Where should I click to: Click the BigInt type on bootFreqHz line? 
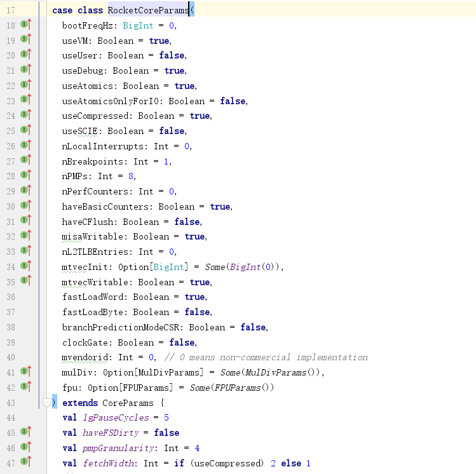(138, 25)
